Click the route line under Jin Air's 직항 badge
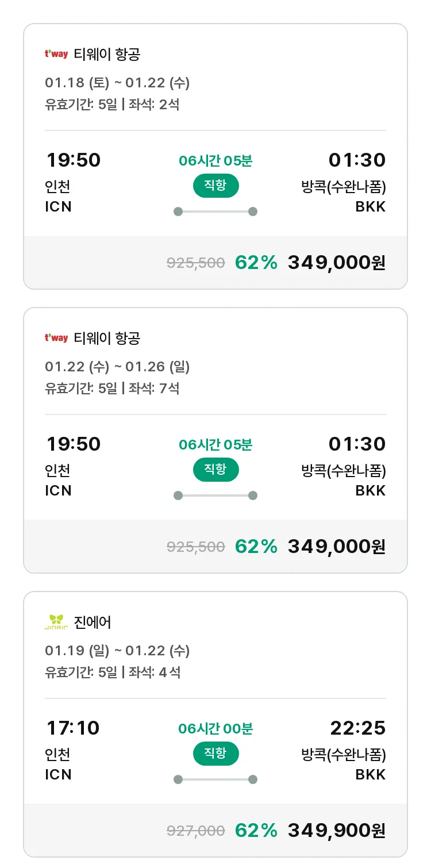 click(x=215, y=779)
